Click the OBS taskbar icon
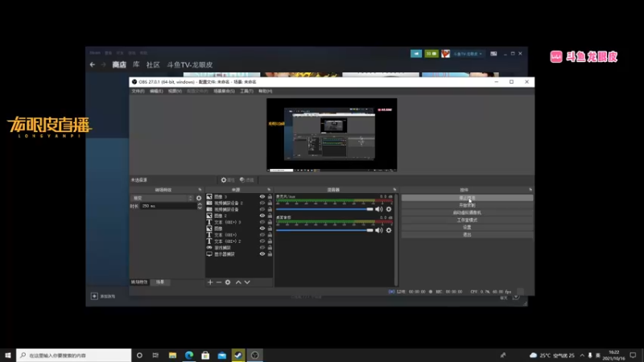Viewport: 644px width, 362px height. [254, 356]
